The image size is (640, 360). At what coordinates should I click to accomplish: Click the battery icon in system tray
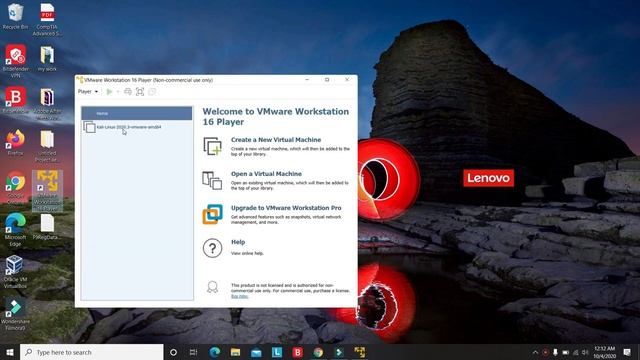566,352
